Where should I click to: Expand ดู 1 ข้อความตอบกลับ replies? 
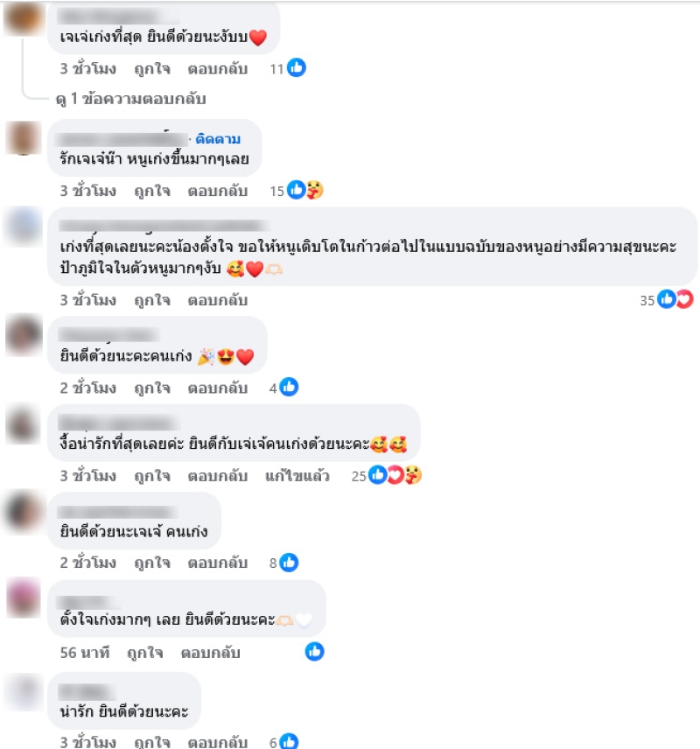pyautogui.click(x=131, y=99)
